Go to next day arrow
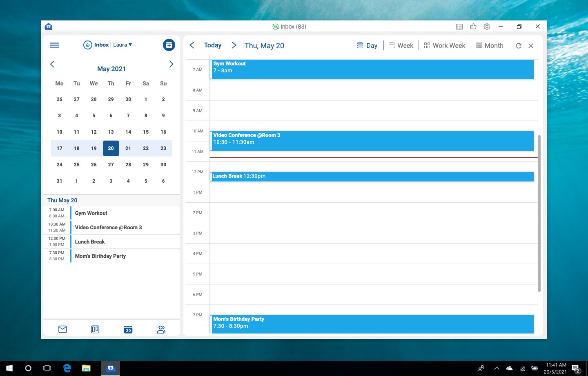The width and height of the screenshot is (588, 376). (234, 45)
